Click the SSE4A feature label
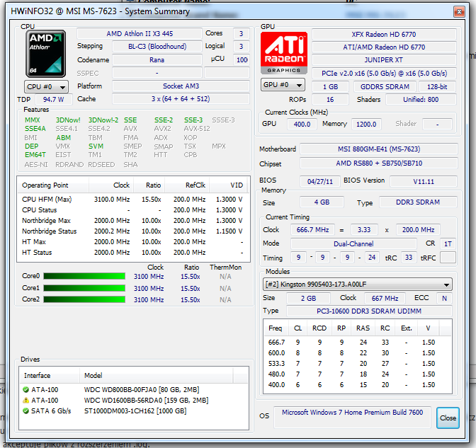The image size is (476, 448). [35, 129]
